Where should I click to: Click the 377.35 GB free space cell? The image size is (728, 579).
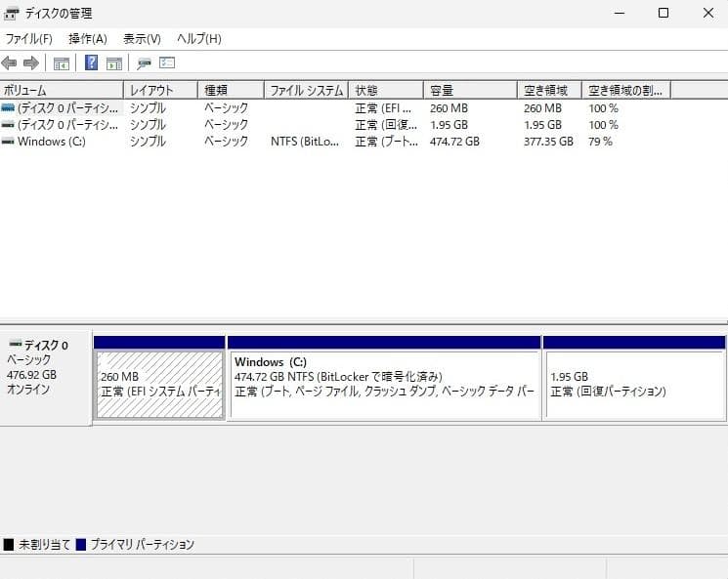pyautogui.click(x=548, y=142)
